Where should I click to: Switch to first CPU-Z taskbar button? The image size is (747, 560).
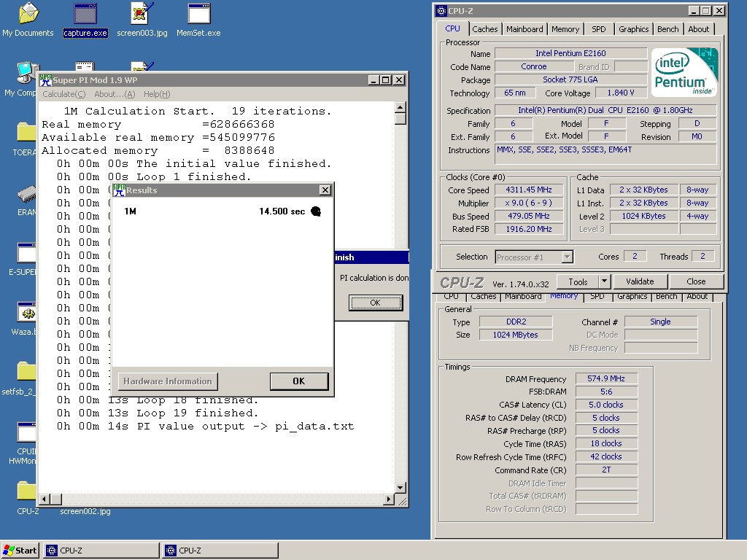point(101,551)
